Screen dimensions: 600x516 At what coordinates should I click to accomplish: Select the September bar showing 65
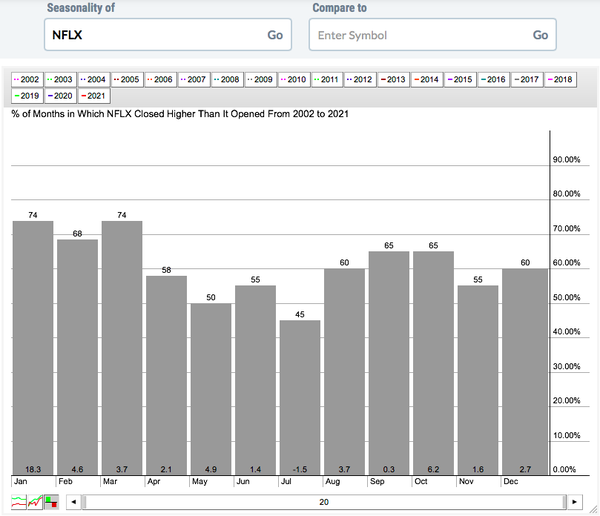pos(389,363)
